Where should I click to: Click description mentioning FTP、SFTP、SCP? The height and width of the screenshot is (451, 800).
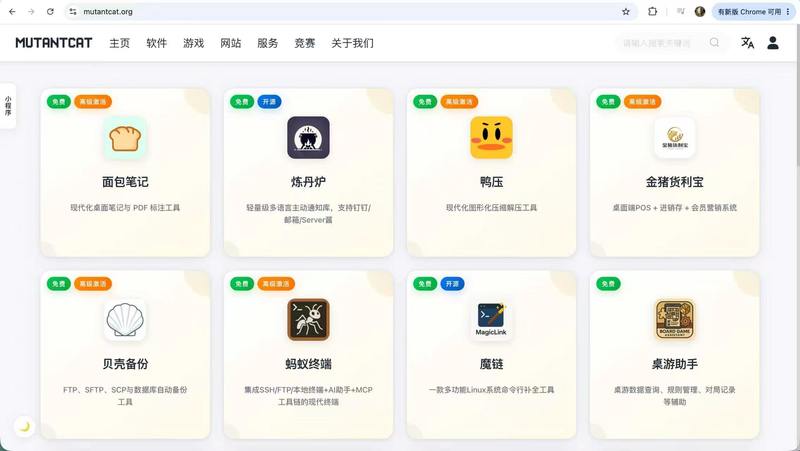pos(125,396)
